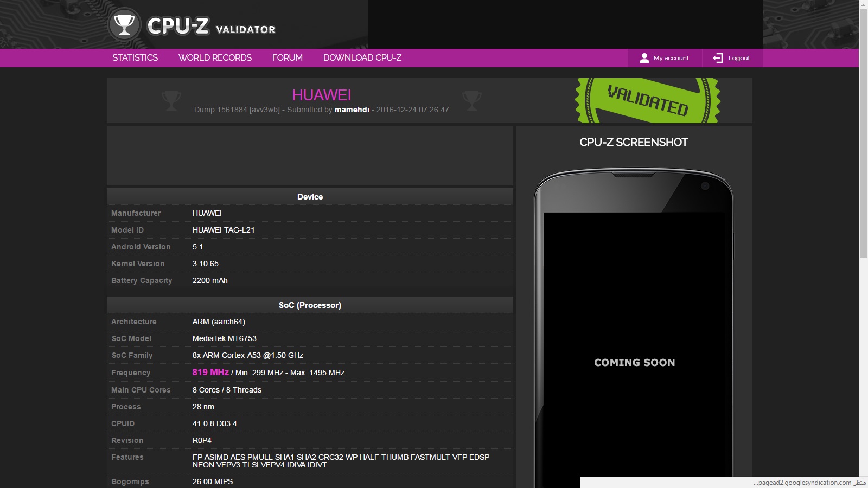Click the Logout arrow icon
Image resolution: width=868 pixels, height=488 pixels.
[718, 58]
